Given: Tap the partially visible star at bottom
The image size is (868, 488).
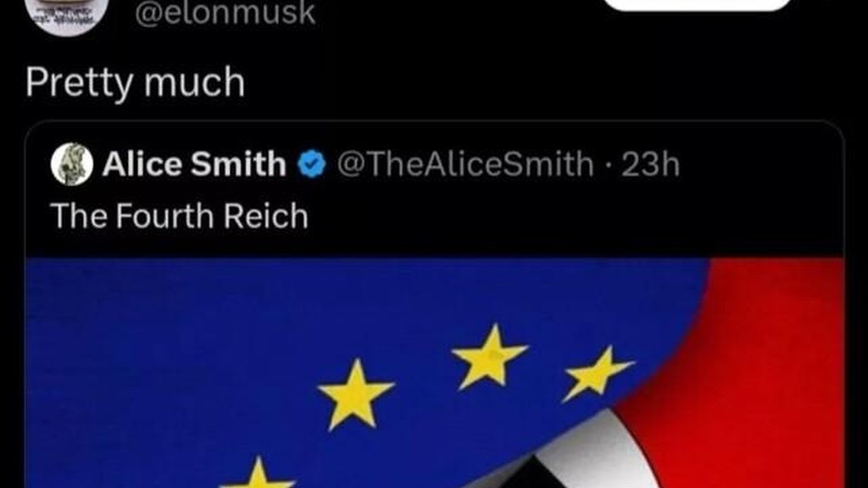Looking at the screenshot, I should (258, 474).
